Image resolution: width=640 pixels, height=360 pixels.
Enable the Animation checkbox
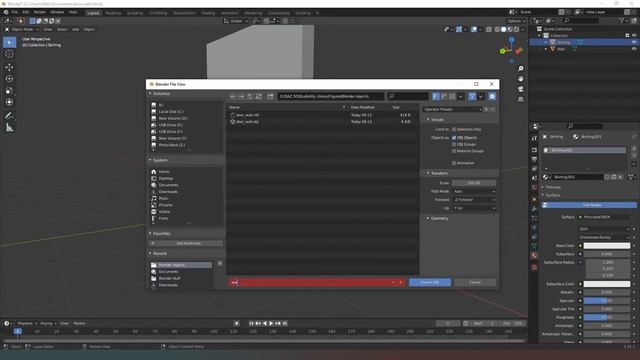point(454,163)
